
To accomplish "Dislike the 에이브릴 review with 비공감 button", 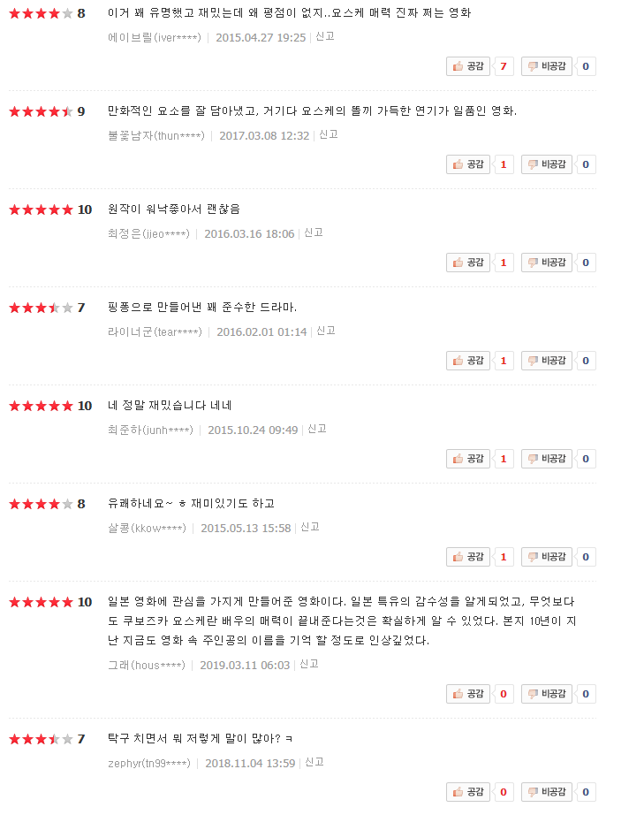I will click(x=546, y=66).
